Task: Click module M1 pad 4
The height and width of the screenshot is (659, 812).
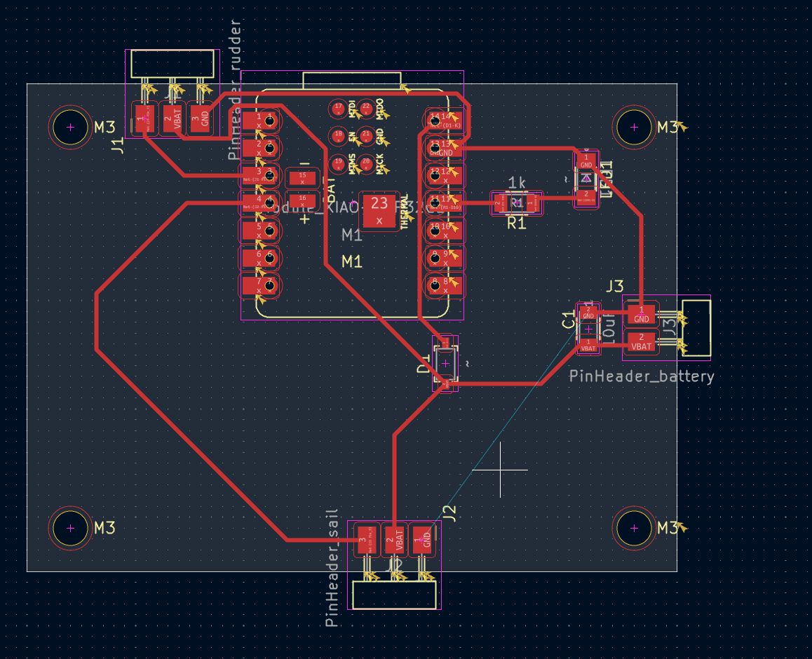Action: point(260,203)
